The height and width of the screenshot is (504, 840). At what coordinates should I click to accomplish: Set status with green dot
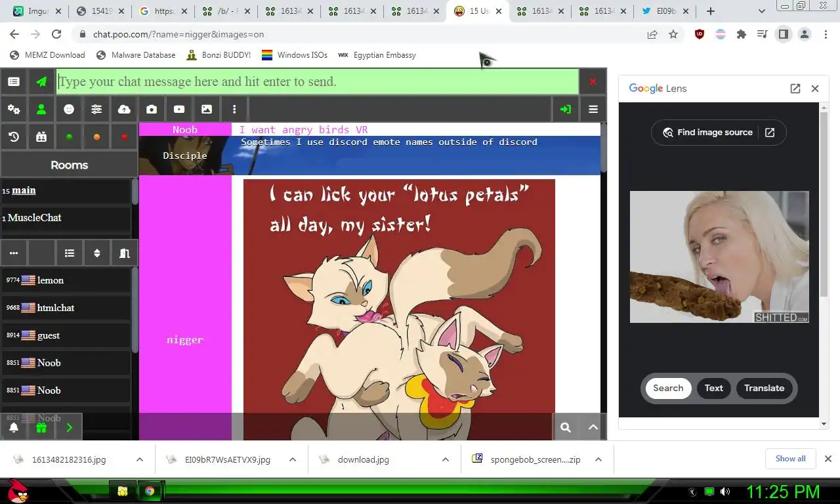tap(69, 137)
